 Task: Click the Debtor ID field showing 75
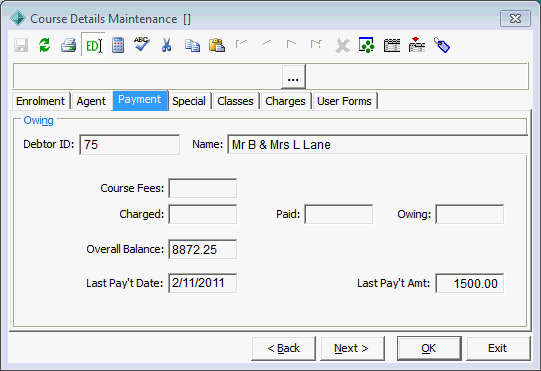[x=129, y=145]
